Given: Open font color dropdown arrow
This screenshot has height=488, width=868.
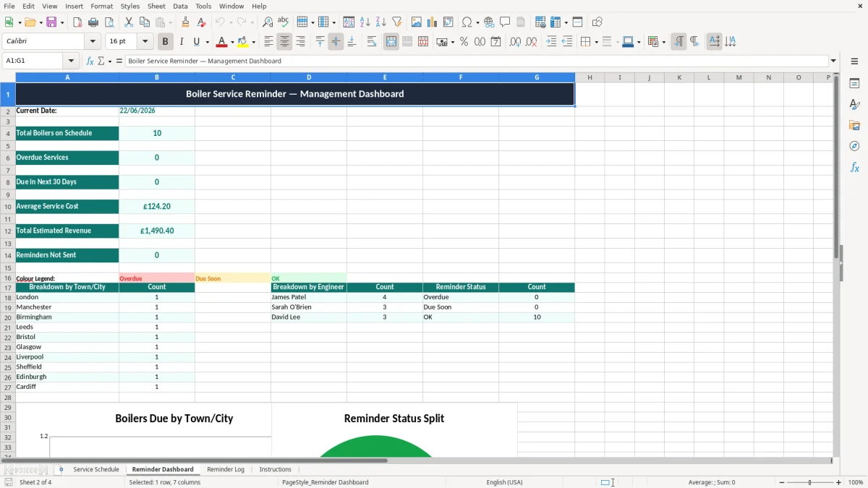Looking at the screenshot, I should 232,42.
